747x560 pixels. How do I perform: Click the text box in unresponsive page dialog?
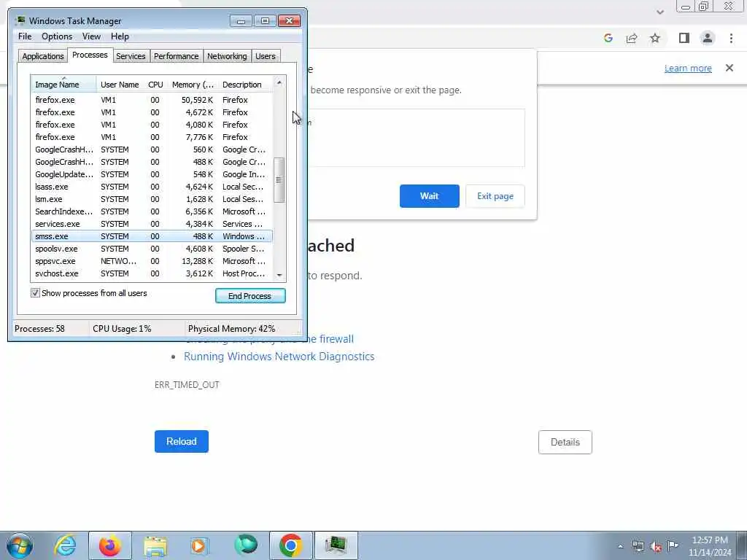click(x=417, y=138)
